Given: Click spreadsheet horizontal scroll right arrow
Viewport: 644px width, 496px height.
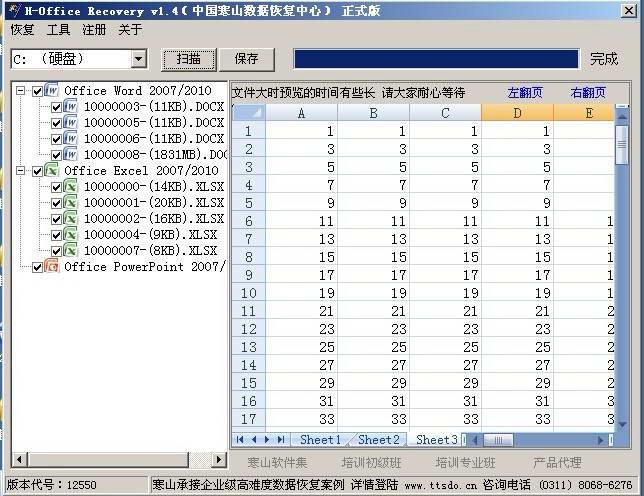Looking at the screenshot, I should pyautogui.click(x=600, y=440).
